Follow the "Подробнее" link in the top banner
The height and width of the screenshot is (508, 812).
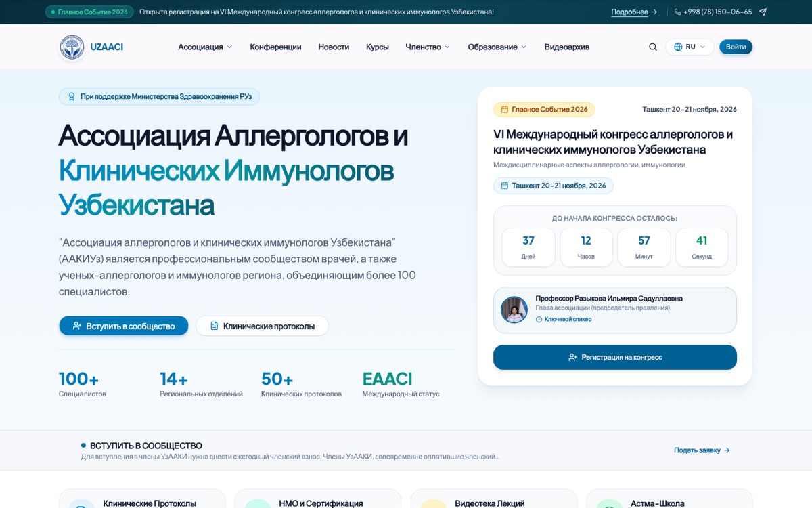click(x=634, y=12)
